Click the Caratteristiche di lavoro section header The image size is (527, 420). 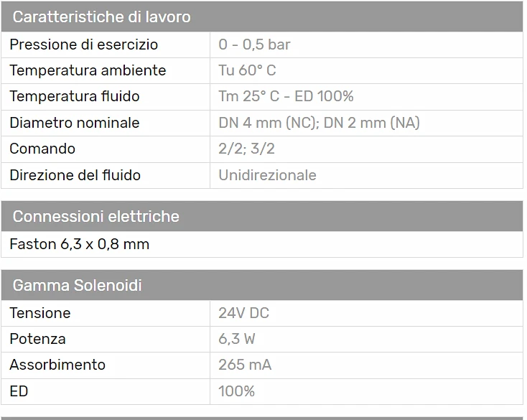(262, 17)
